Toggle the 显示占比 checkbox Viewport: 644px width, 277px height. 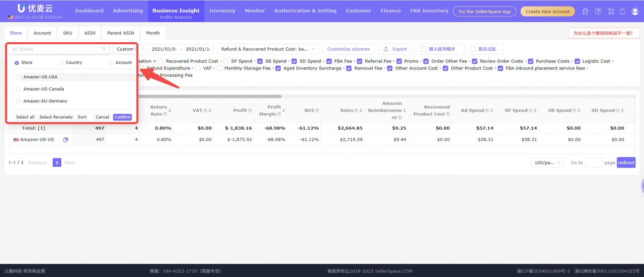(473, 49)
